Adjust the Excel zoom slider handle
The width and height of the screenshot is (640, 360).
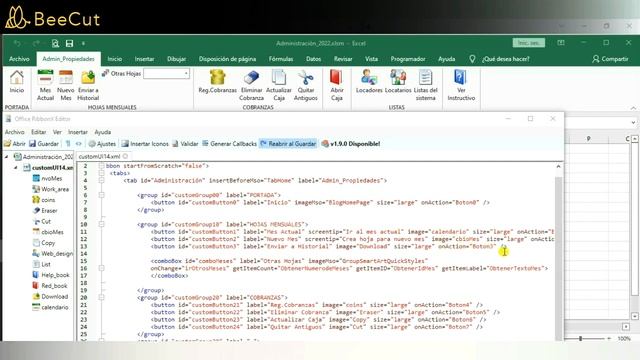click(x=580, y=338)
